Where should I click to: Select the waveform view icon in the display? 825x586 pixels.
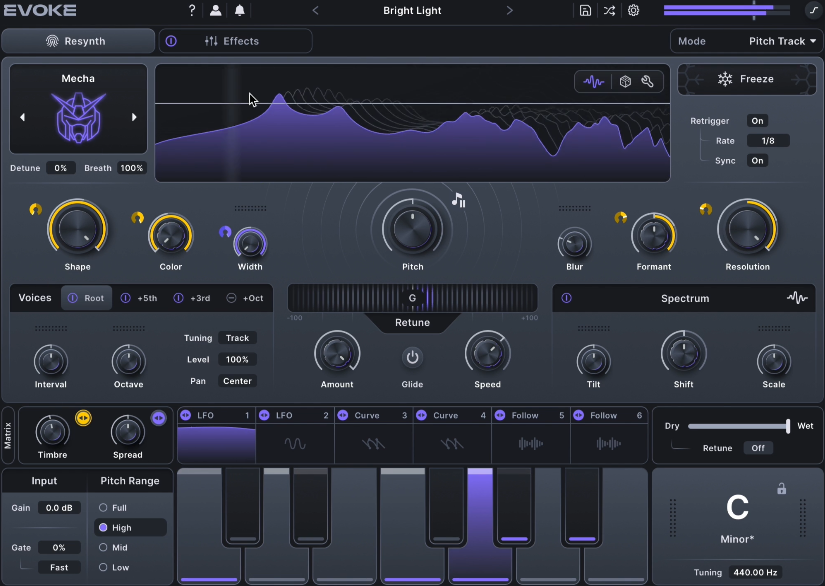tap(593, 82)
